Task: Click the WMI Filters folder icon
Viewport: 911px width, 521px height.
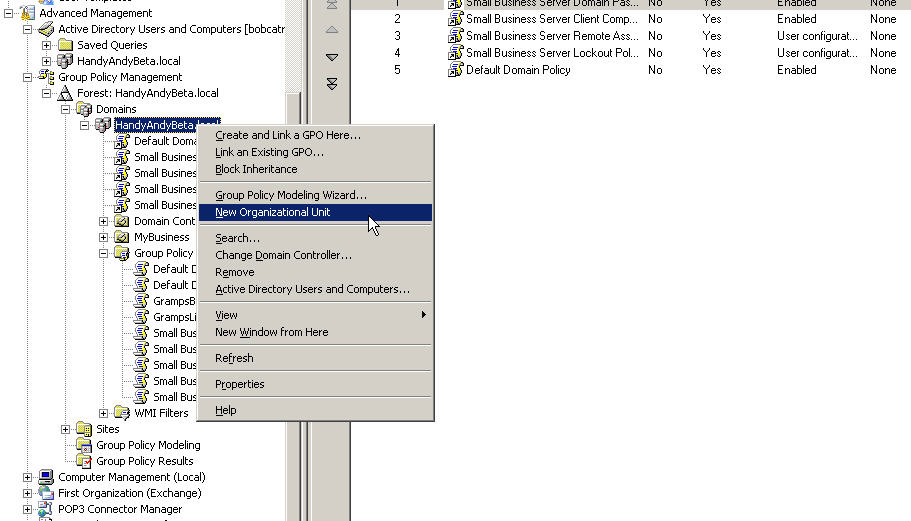Action: click(121, 413)
